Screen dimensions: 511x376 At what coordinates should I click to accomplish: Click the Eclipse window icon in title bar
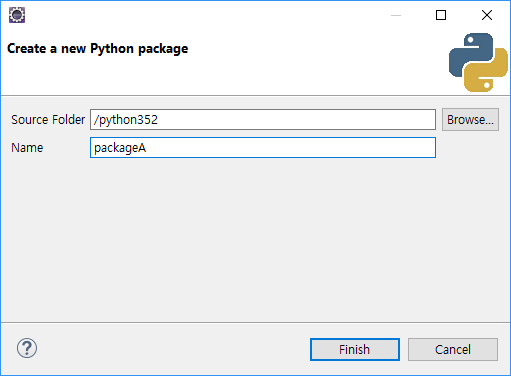[17, 15]
